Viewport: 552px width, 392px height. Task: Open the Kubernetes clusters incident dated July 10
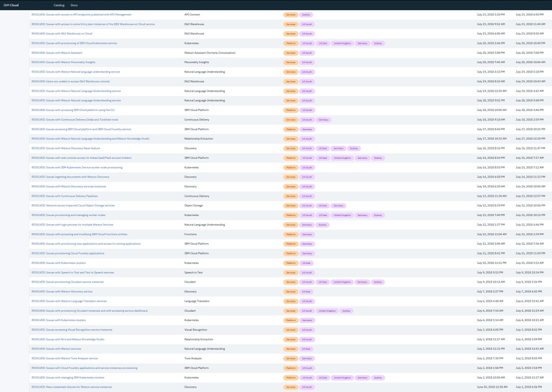coord(58,263)
